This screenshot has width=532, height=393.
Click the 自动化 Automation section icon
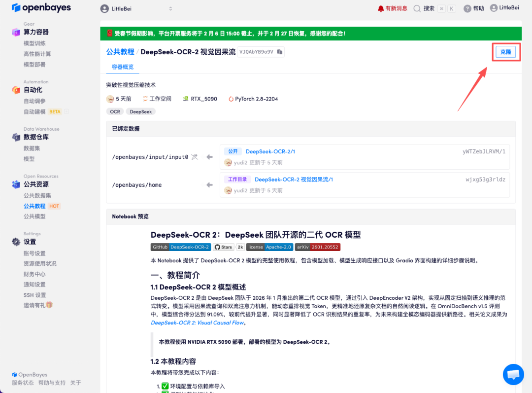(x=16, y=90)
